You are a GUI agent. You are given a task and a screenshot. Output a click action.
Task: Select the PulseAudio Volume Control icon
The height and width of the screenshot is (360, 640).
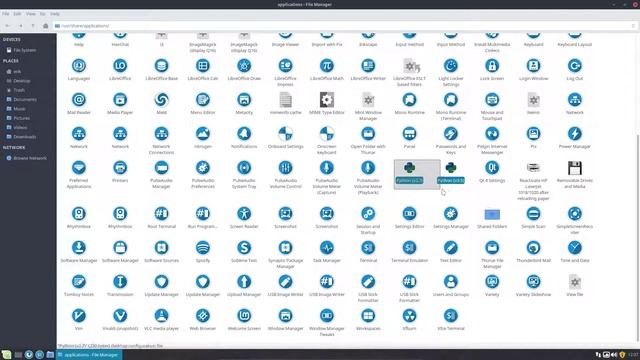[285, 167]
